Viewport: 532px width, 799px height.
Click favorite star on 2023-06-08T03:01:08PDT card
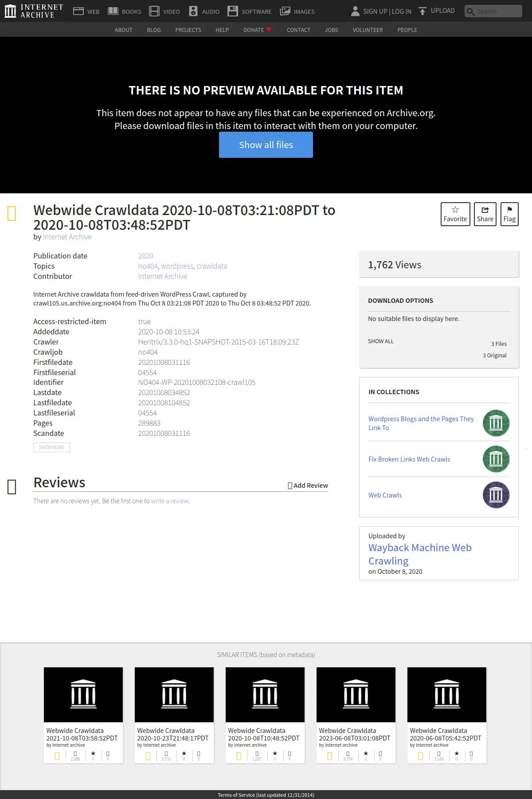(366, 753)
